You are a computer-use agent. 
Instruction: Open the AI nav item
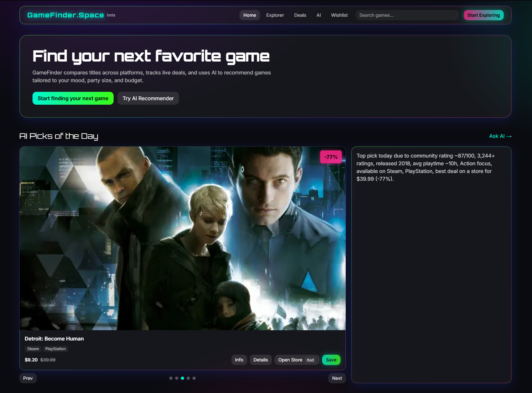click(318, 15)
